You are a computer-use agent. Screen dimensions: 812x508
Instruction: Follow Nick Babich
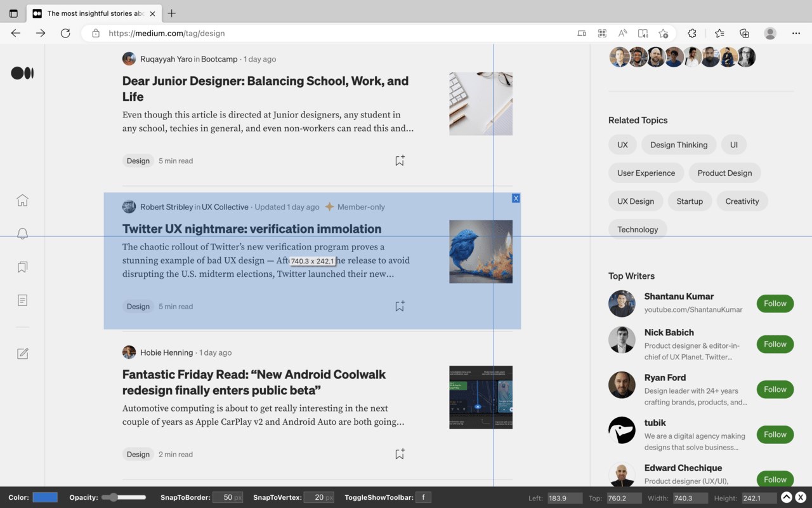(x=775, y=344)
